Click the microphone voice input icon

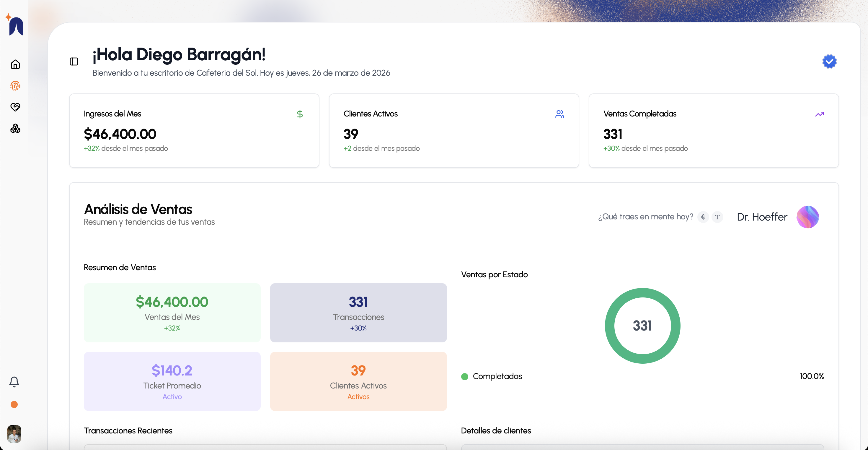click(x=703, y=217)
